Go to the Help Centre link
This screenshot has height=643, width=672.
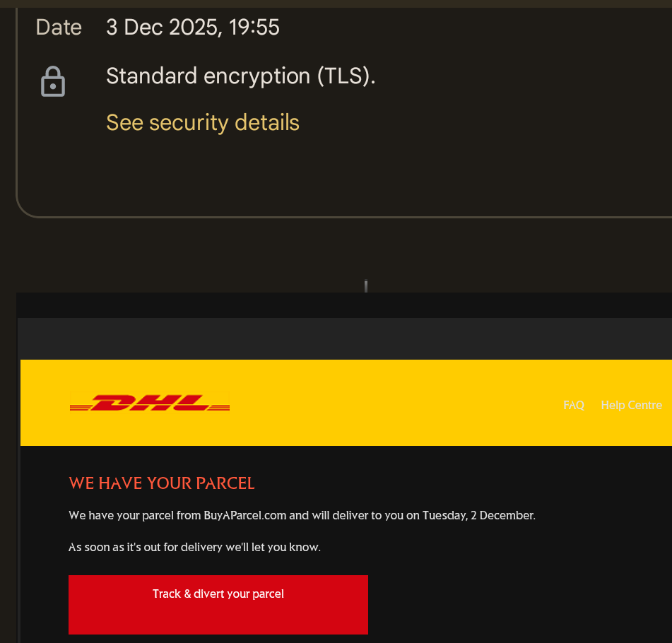click(631, 405)
